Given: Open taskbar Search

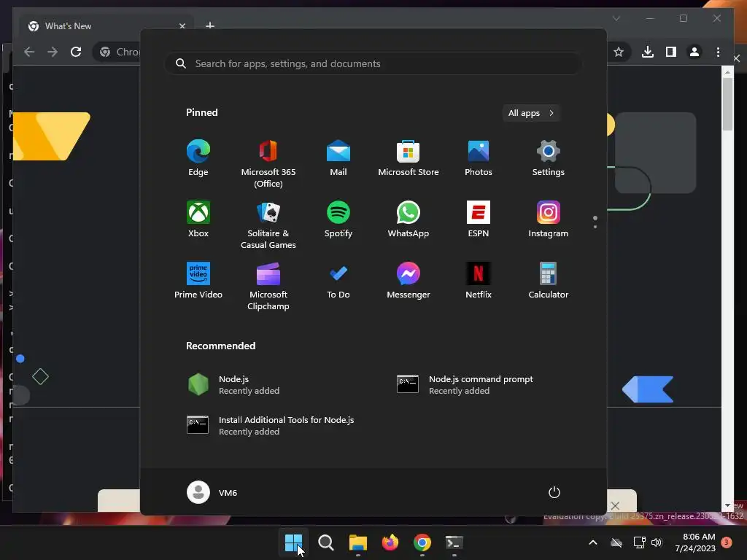Looking at the screenshot, I should coord(326,542).
